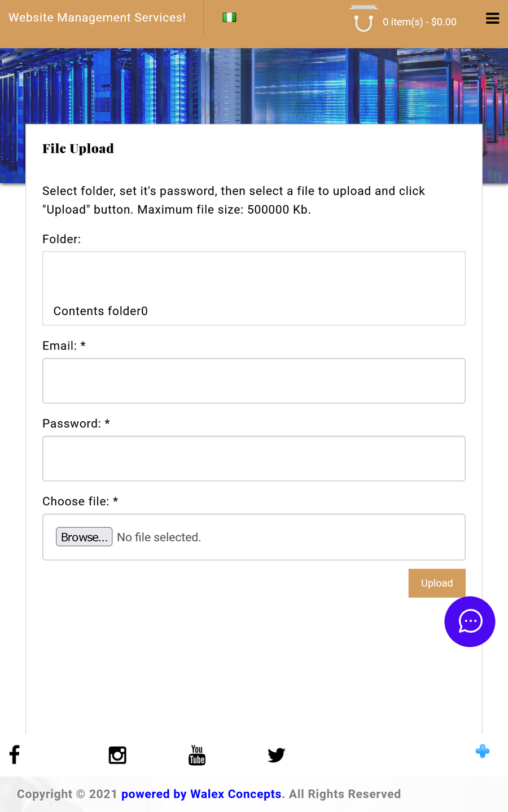Screen dimensions: 508x812
Task: Select "Contents folder0" in Folder list
Action: tap(100, 311)
